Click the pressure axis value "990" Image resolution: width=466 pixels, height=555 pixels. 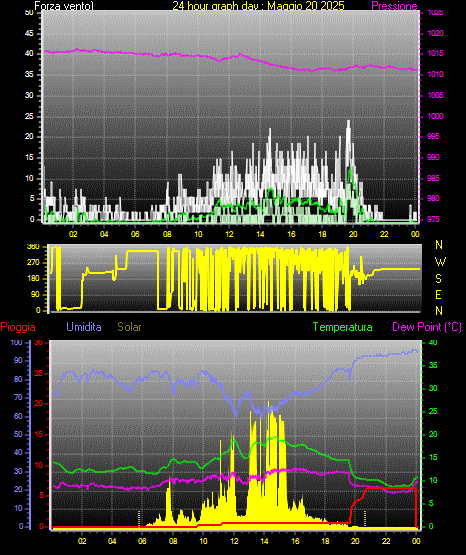433,157
